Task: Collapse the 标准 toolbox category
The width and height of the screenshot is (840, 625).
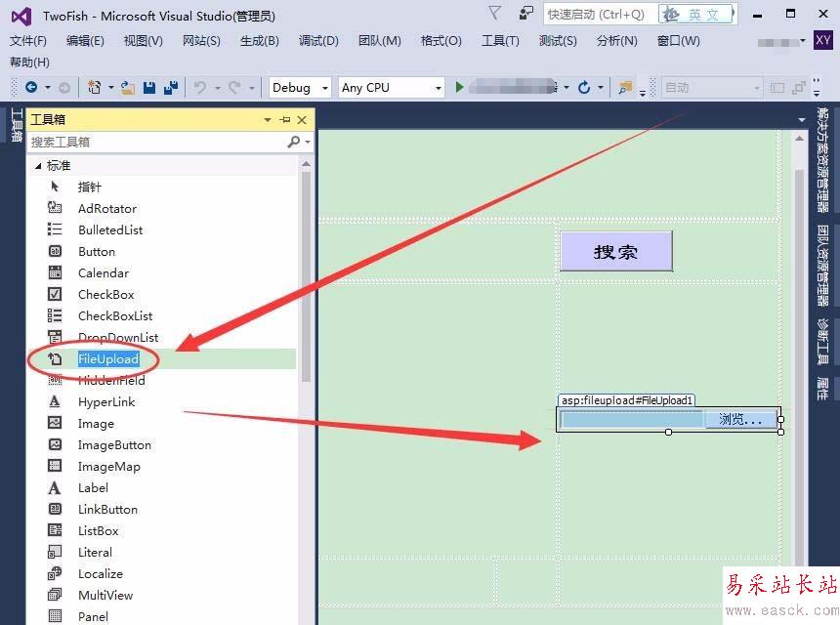Action: pos(38,166)
